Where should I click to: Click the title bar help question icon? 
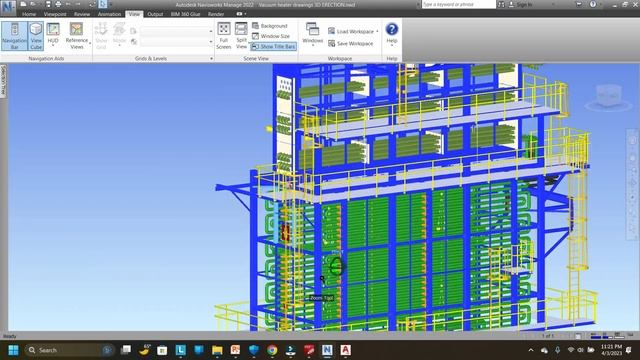tap(593, 4)
